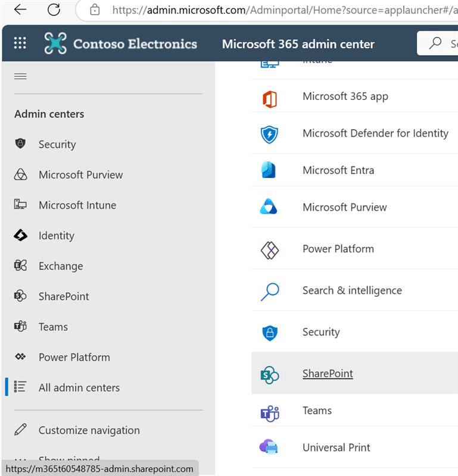Open Exchange in the left navigation
Image resolution: width=458 pixels, height=476 pixels.
click(60, 266)
